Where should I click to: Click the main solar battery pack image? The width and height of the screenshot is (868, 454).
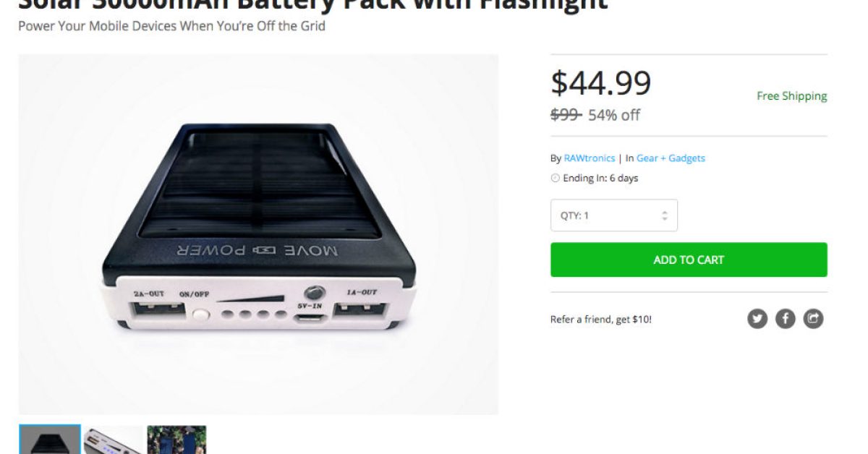[258, 234]
